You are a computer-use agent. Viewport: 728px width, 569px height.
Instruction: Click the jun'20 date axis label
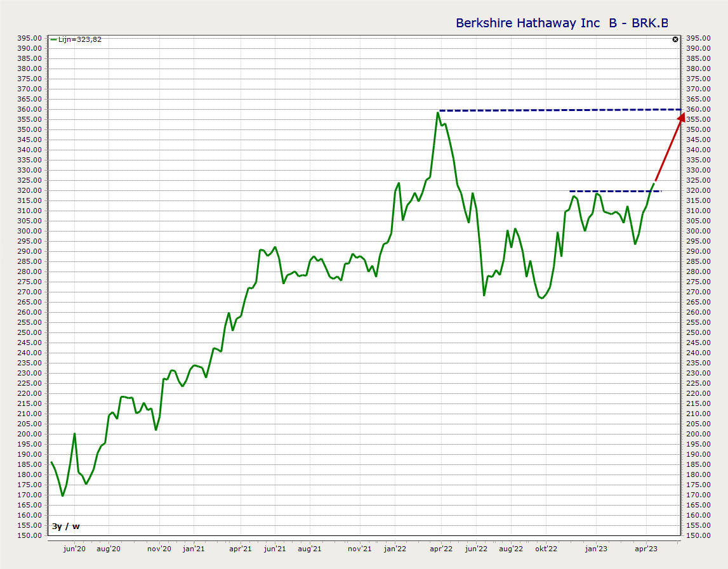coord(75,548)
